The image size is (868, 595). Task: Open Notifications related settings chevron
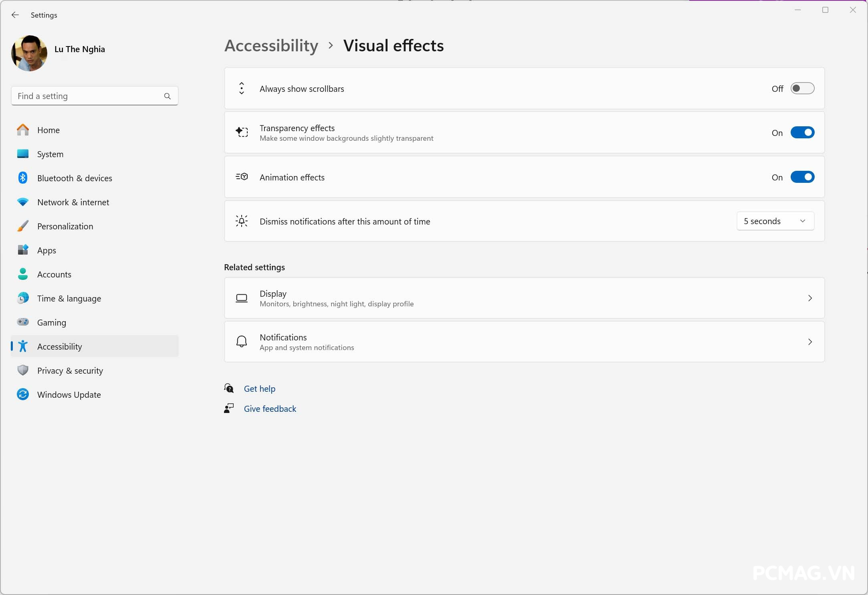(810, 342)
